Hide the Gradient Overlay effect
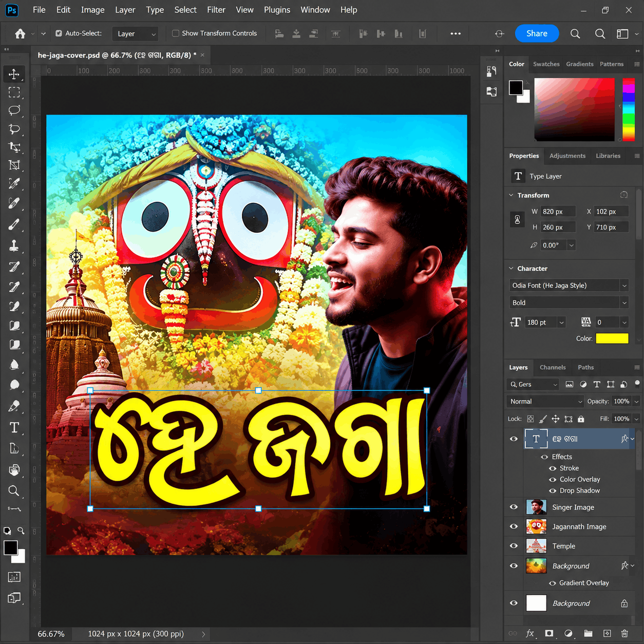Image resolution: width=644 pixels, height=644 pixels. pos(553,583)
